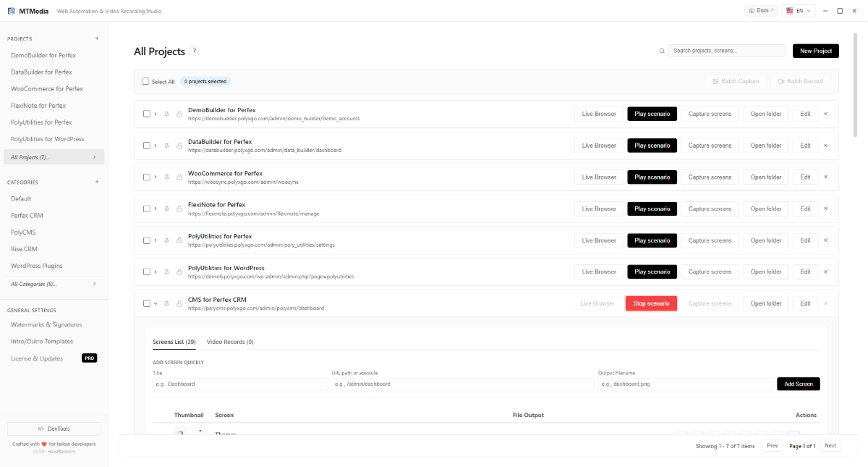This screenshot has height=467, width=868.
Task: Expand the PolyUtilities for WordPress row
Action: (x=156, y=272)
